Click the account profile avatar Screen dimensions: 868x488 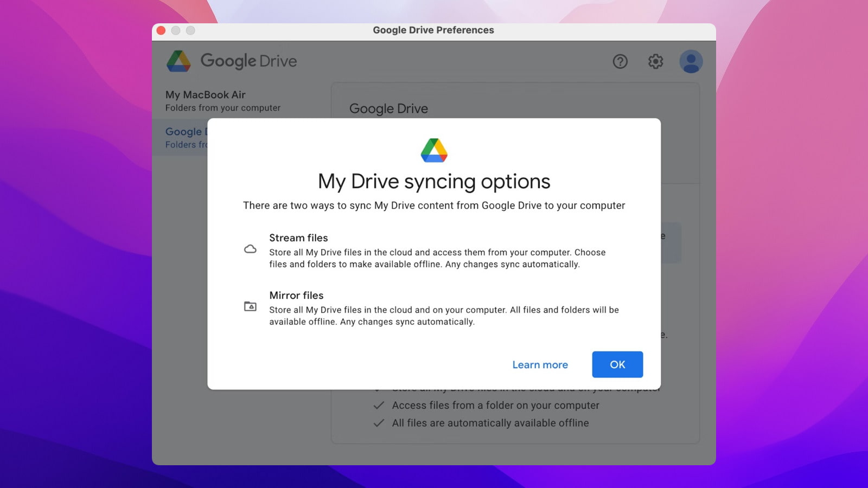(691, 61)
